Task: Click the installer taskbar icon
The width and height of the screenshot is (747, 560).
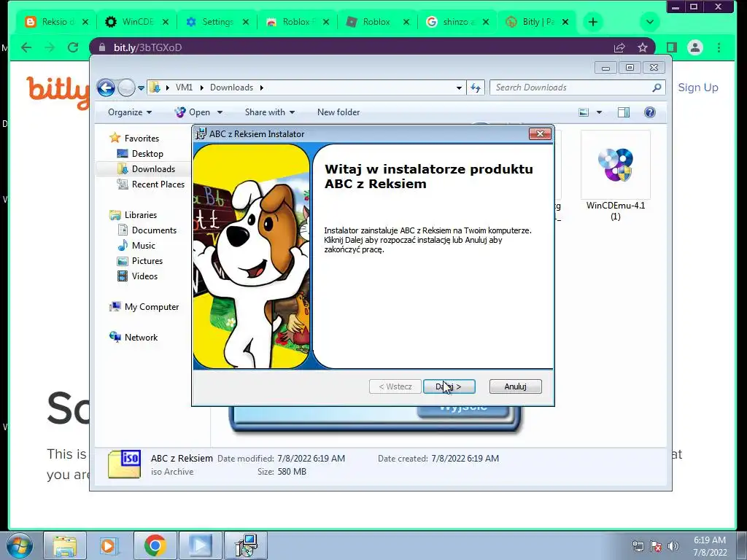Action: click(247, 545)
